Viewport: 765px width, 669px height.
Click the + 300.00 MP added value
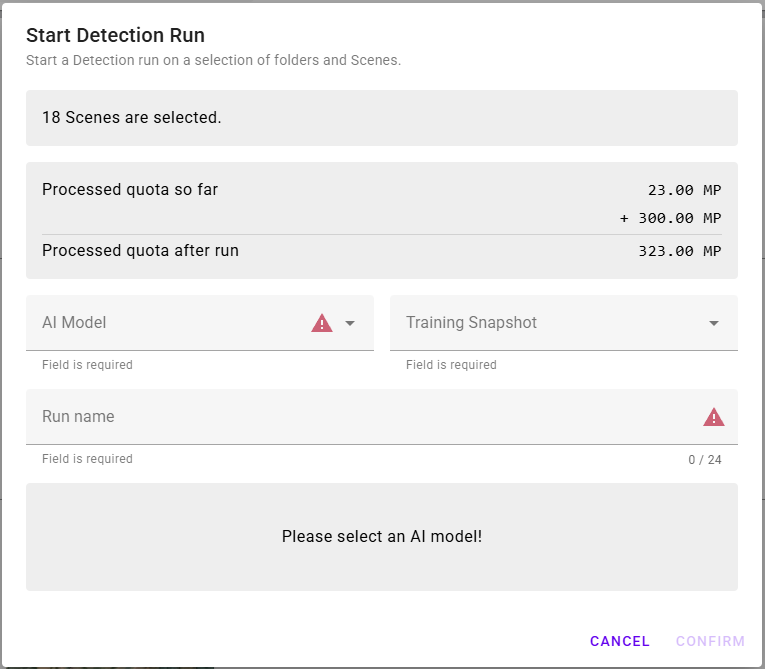670,218
